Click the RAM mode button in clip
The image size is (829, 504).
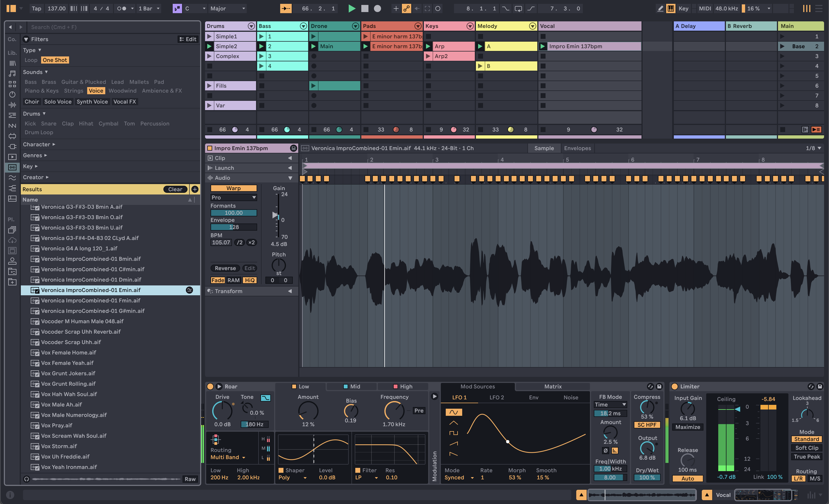(x=233, y=279)
